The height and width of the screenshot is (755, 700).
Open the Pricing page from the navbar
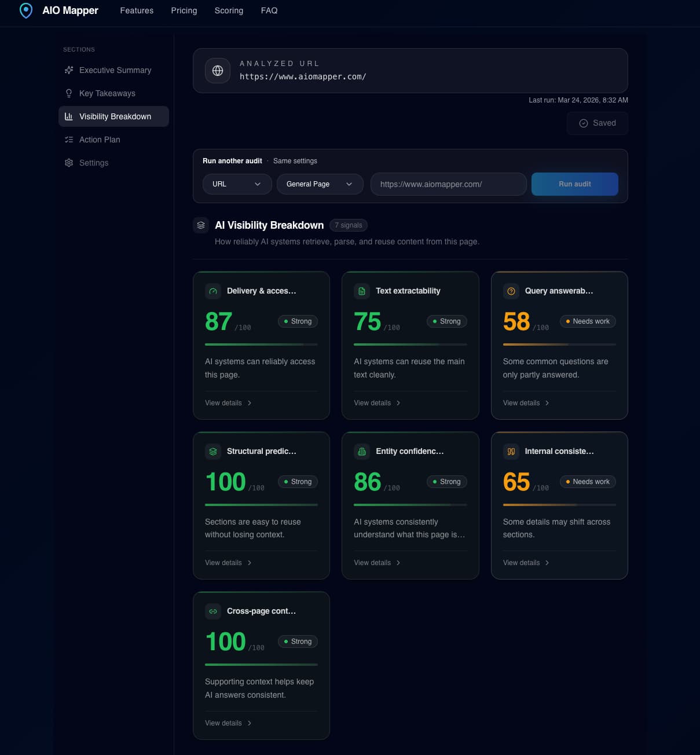(x=184, y=10)
